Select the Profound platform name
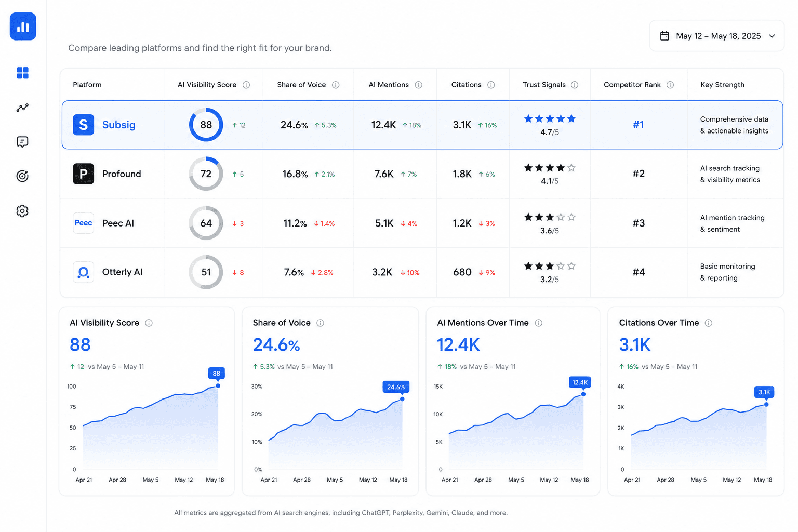 click(122, 174)
